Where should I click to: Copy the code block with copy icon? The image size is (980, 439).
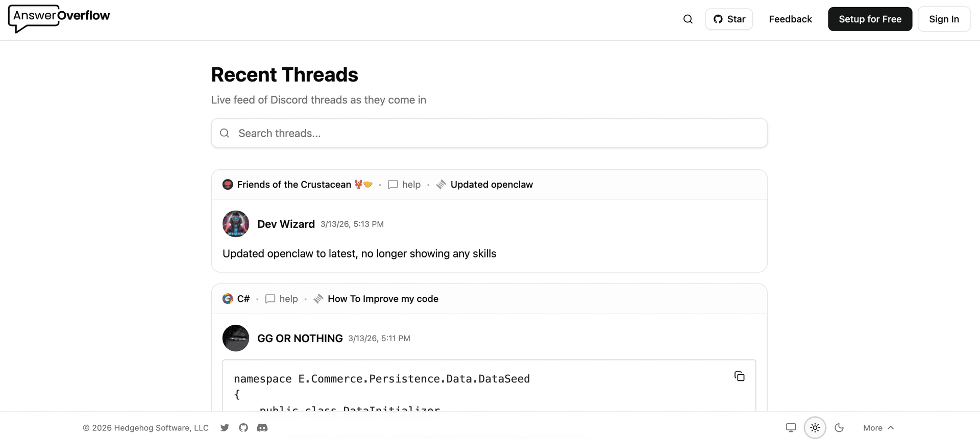pos(739,376)
